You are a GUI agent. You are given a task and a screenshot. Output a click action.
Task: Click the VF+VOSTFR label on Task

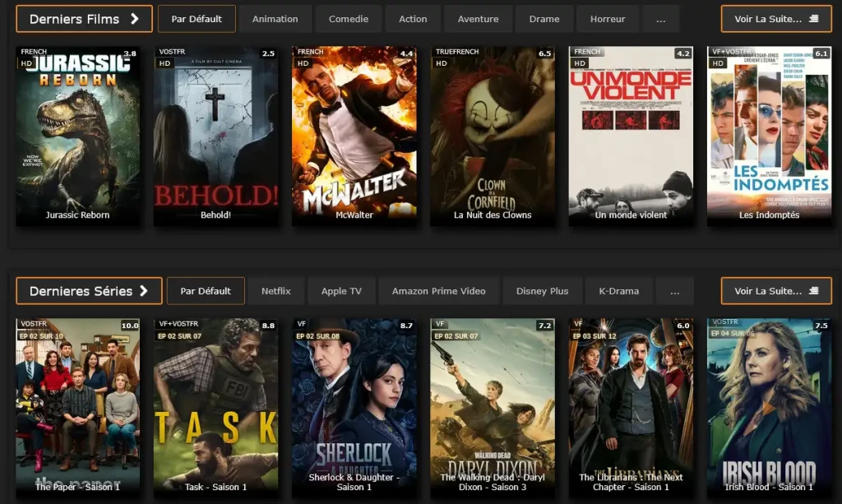point(178,324)
